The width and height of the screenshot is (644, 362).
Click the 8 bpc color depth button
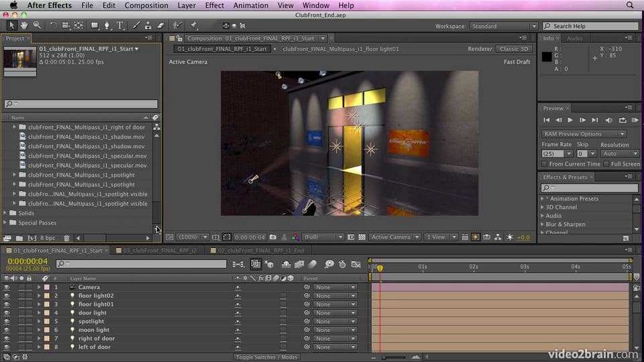48,237
